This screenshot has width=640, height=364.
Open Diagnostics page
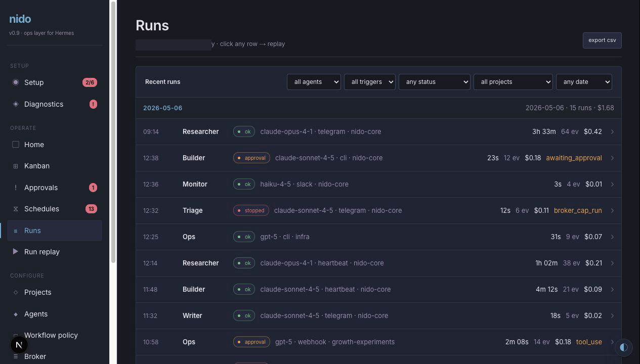[x=55, y=104]
